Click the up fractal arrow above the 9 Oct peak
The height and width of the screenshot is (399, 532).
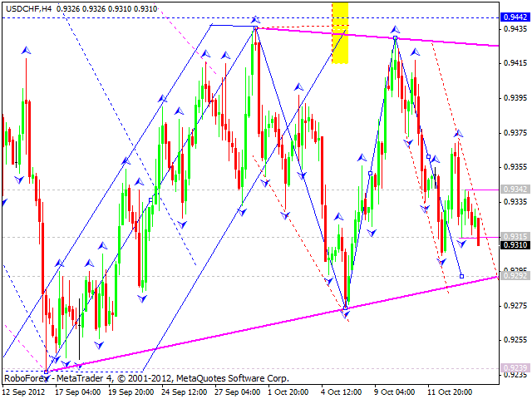(x=395, y=29)
